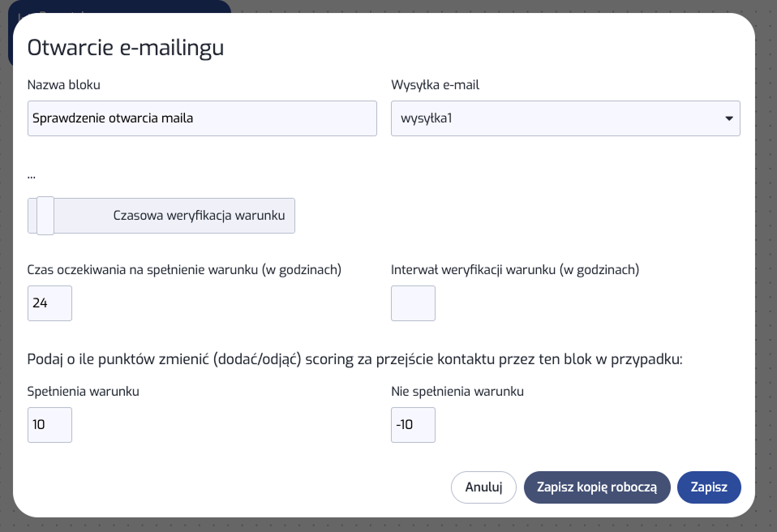Select the Nie spełnienia warunku field with -10

coord(414,425)
